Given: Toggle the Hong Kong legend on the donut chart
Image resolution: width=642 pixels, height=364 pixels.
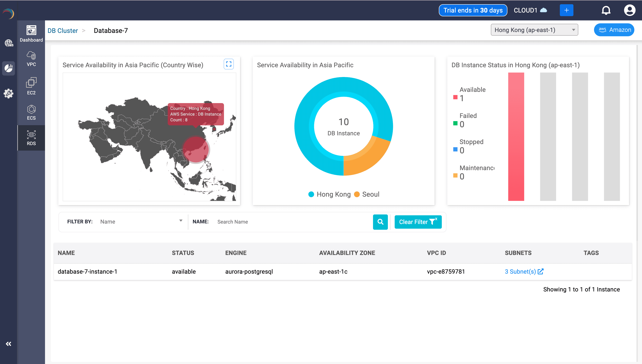Looking at the screenshot, I should click(329, 194).
